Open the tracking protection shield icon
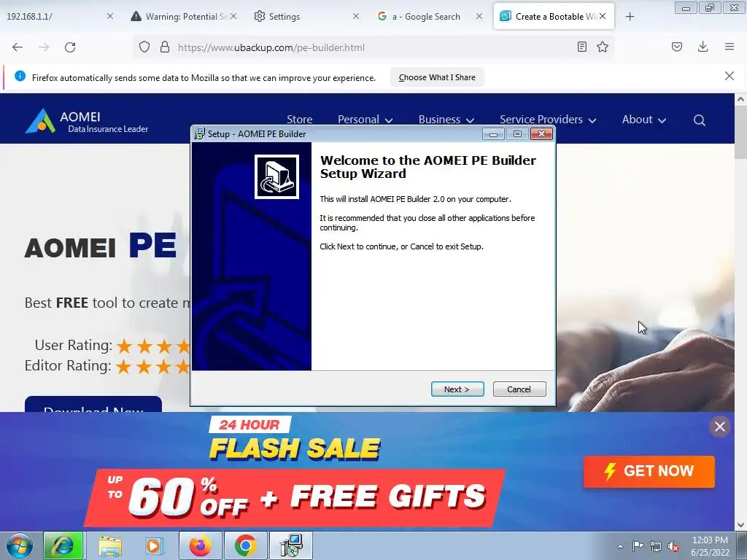This screenshot has height=560, width=747. [144, 47]
